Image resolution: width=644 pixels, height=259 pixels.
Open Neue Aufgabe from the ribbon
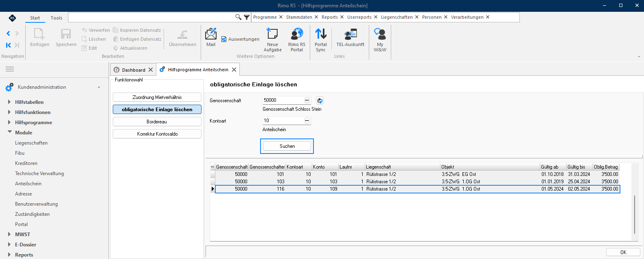pyautogui.click(x=272, y=40)
